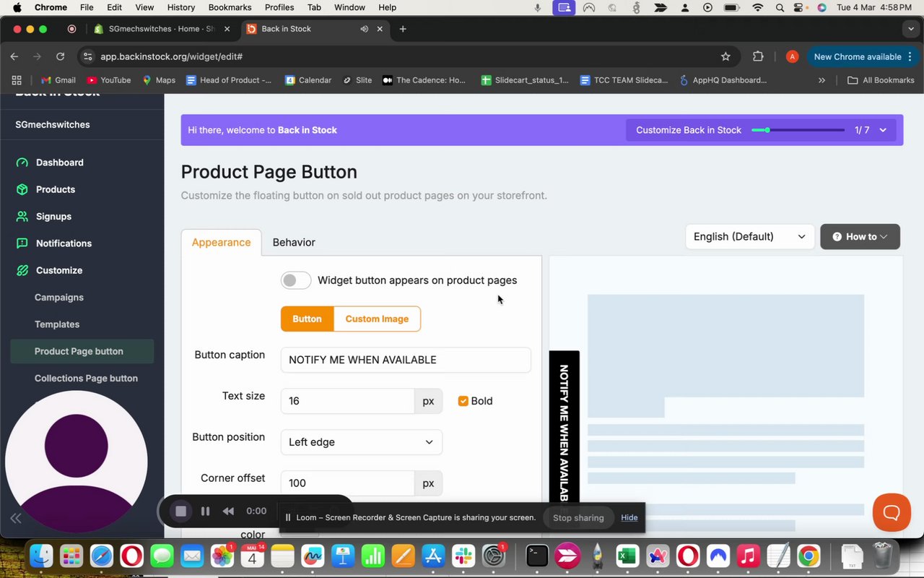Open the Button position dropdown

click(x=361, y=442)
